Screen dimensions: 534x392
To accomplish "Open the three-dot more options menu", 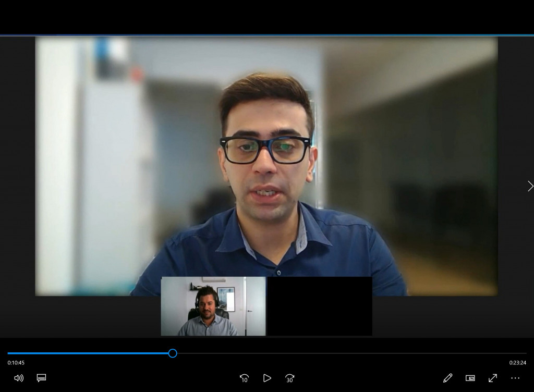I will 515,378.
